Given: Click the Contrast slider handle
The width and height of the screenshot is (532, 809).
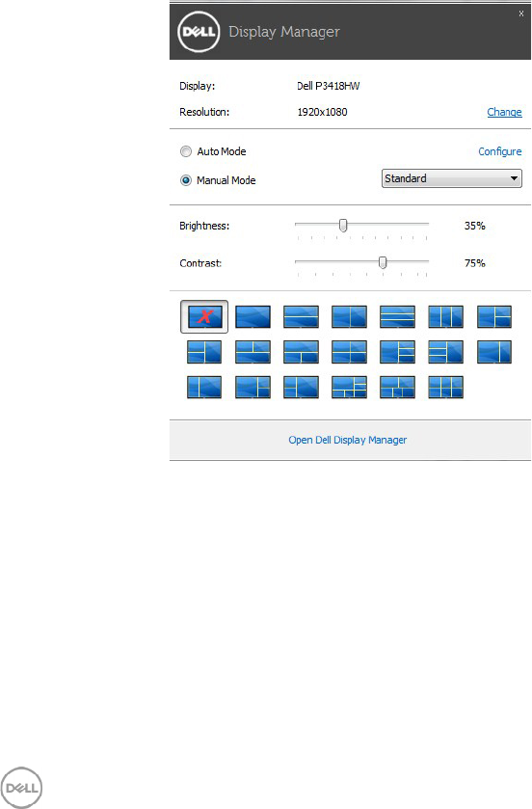Looking at the screenshot, I should pyautogui.click(x=383, y=262).
